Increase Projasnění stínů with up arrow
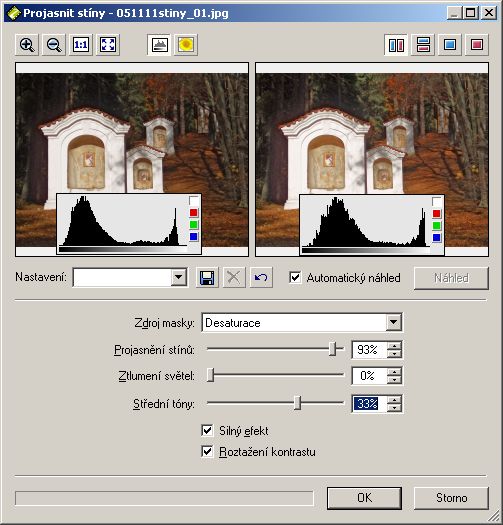Viewport: 503px width, 525px height. 394,346
